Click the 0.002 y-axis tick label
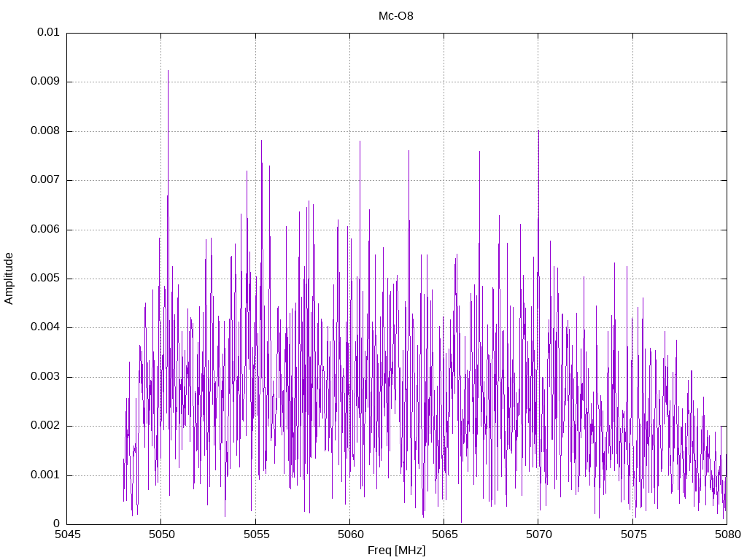Image resolution: width=747 pixels, height=560 pixels. click(x=45, y=426)
